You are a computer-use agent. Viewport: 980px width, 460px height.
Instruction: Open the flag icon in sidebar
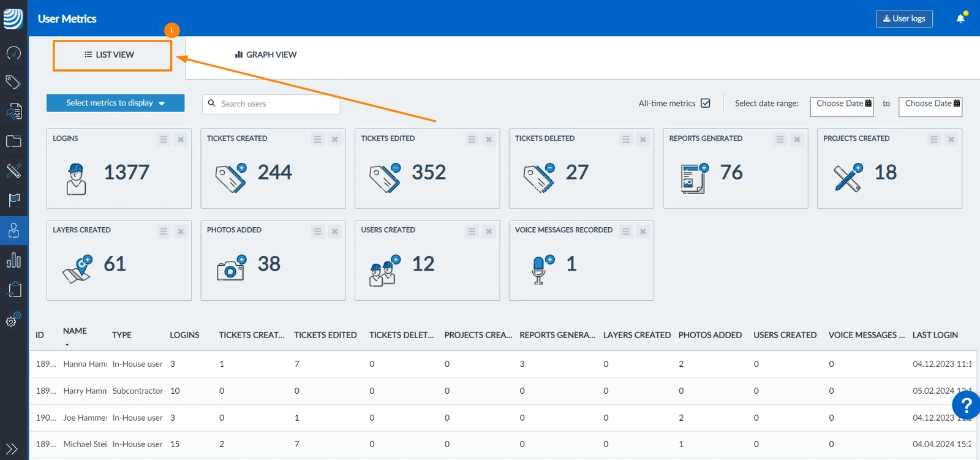pos(13,200)
